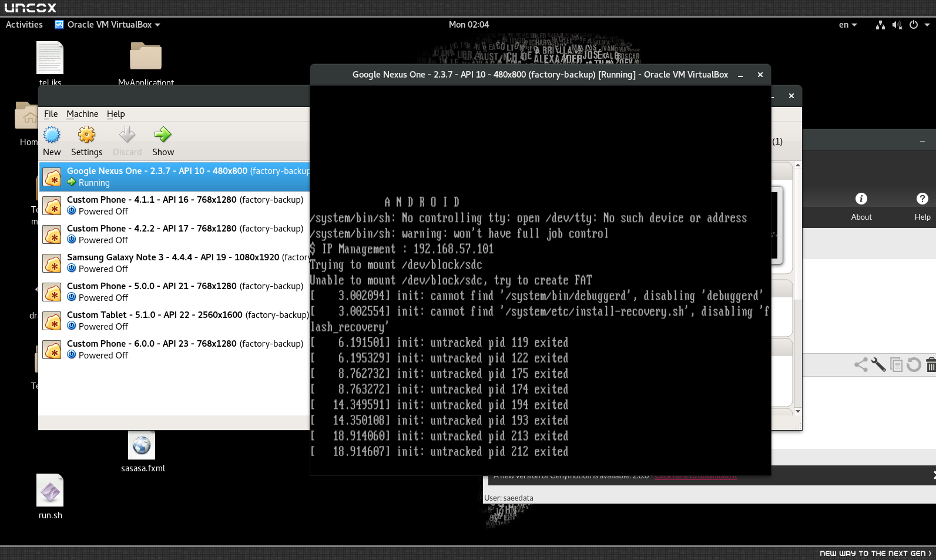The width and height of the screenshot is (936, 560).
Task: Select the Custom Tablet 5.1.0 VM icon
Action: pos(52,321)
